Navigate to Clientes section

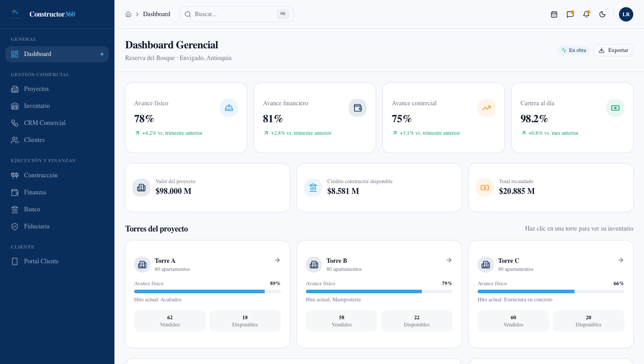point(57,140)
